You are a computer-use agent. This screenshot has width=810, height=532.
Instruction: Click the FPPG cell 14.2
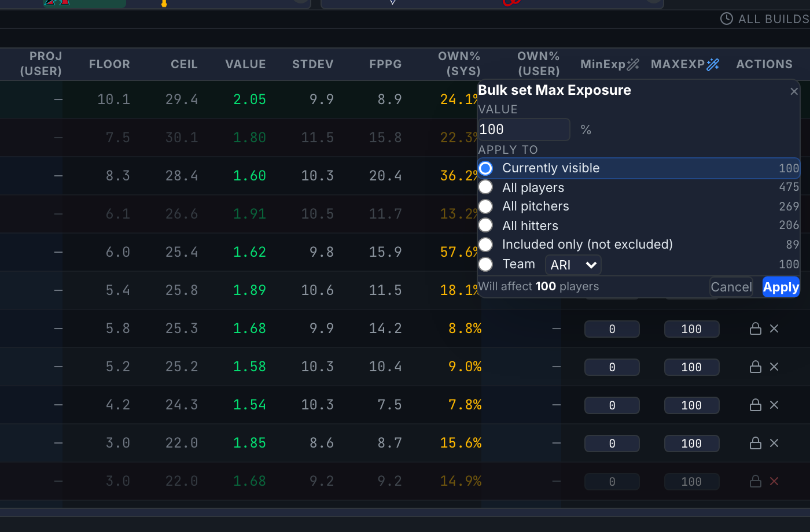pos(385,328)
